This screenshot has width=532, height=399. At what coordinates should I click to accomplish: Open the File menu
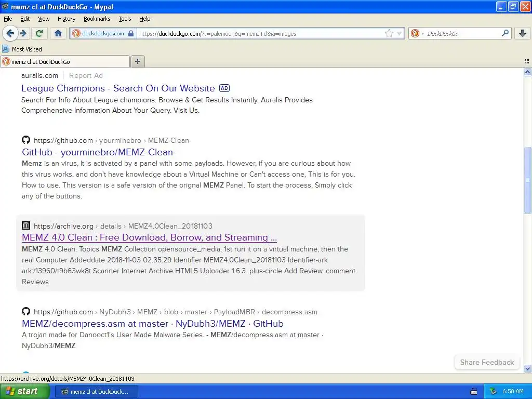(x=8, y=19)
